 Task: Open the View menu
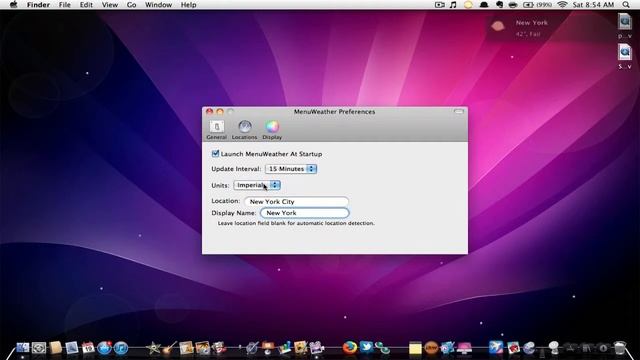(110, 5)
